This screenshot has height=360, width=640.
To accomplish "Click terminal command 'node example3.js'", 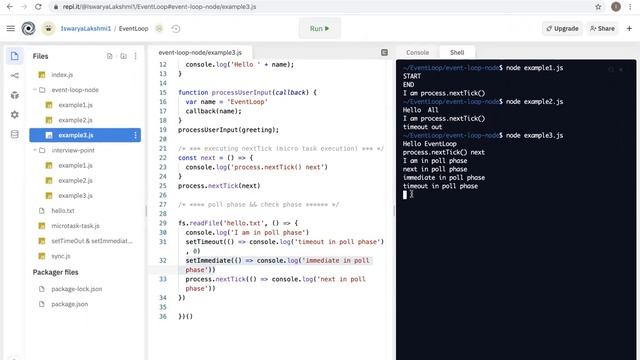I will pos(535,135).
